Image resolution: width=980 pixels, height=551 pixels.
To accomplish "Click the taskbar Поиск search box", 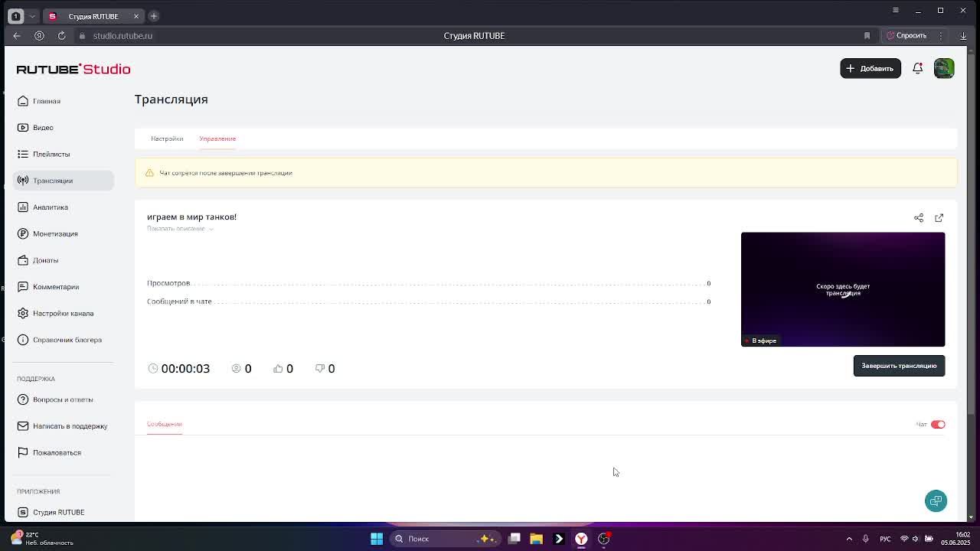I will pos(445,539).
